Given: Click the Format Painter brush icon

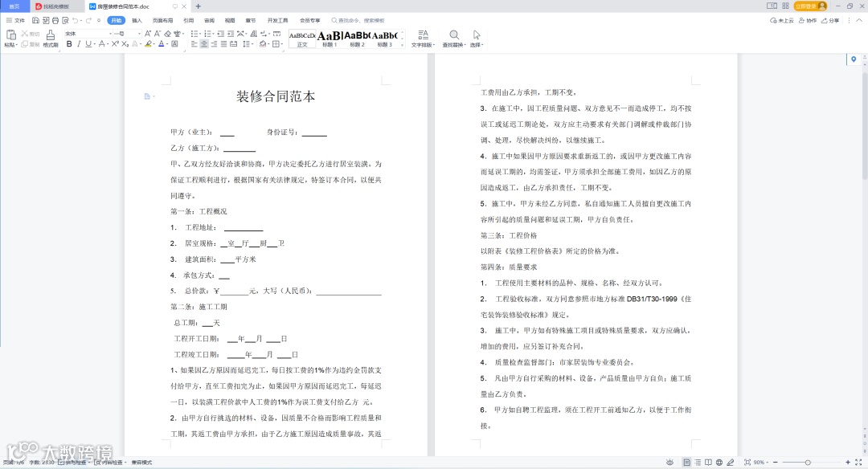Looking at the screenshot, I should [51, 35].
